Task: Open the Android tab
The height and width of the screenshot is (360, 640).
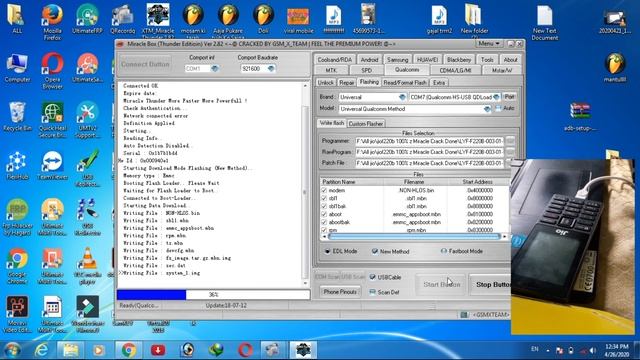Action: (369, 60)
